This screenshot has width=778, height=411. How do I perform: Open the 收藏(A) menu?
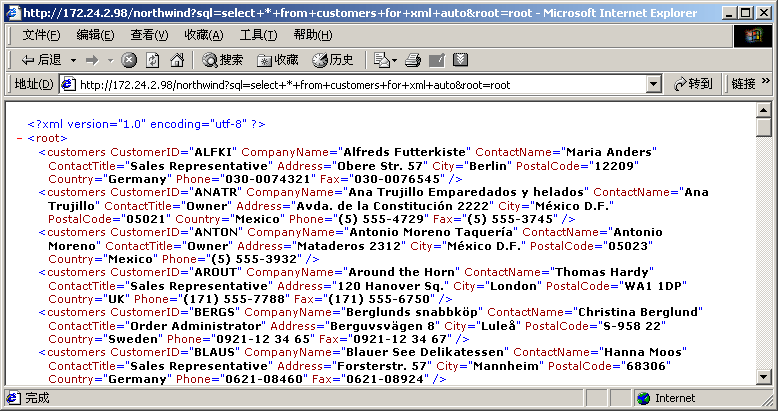204,35
